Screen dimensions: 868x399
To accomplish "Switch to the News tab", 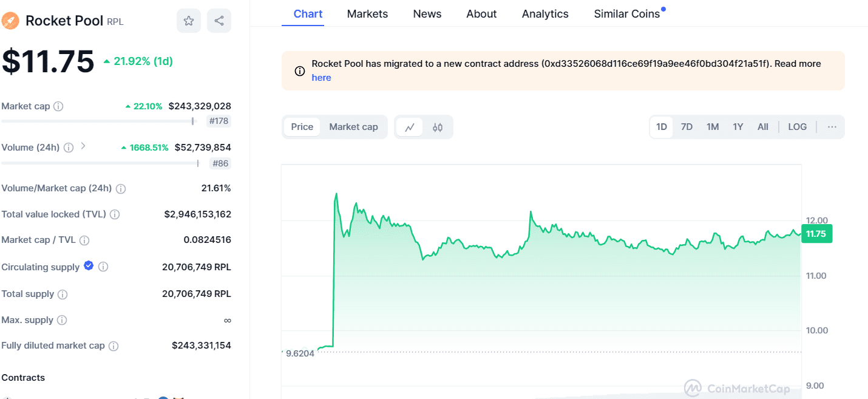I will click(x=427, y=13).
